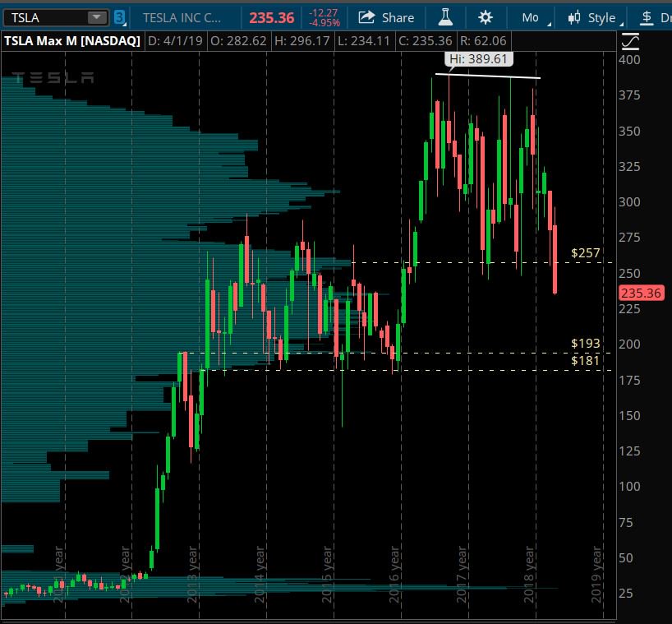Click the candlestick icon beside Style

coord(574,17)
